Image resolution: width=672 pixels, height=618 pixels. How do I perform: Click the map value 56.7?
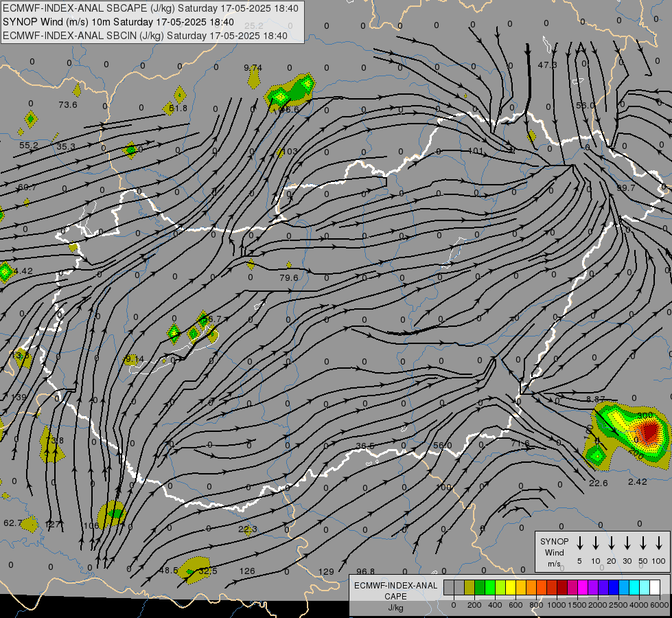click(x=213, y=319)
